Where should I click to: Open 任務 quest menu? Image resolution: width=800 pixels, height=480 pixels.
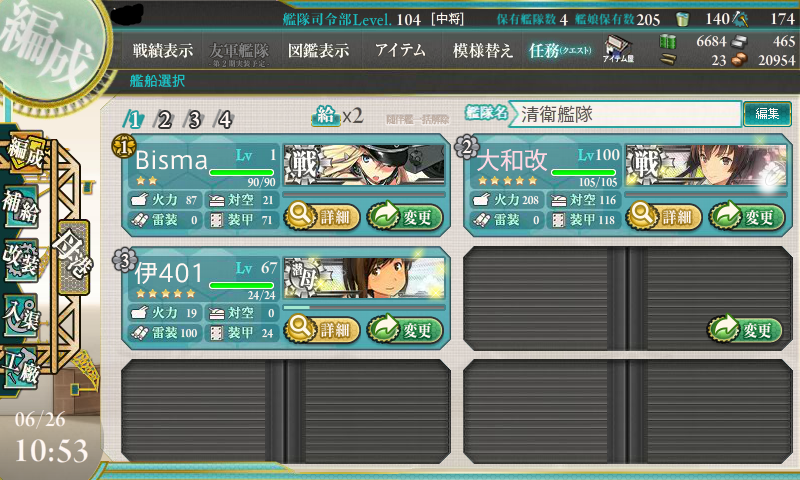560,50
